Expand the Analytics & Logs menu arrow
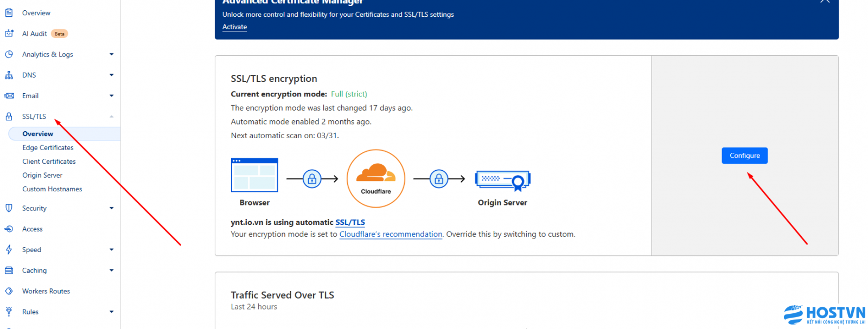The image size is (868, 329). [111, 54]
